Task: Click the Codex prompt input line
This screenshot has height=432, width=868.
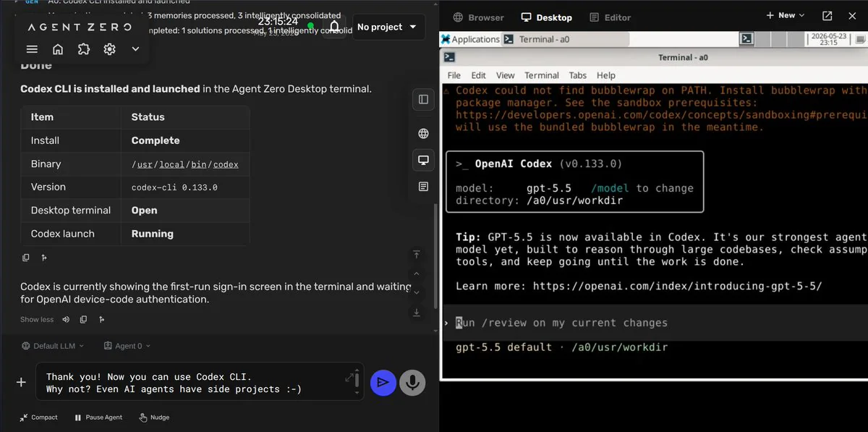Action: coord(655,323)
